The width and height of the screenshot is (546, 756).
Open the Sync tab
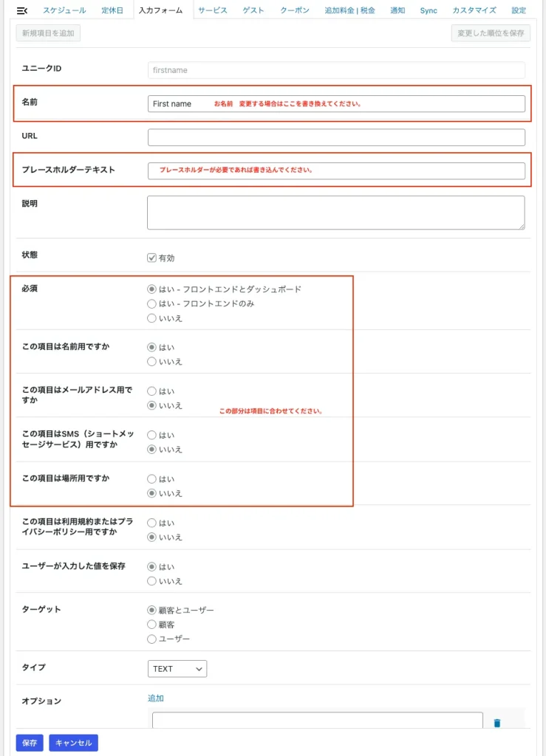(x=429, y=10)
